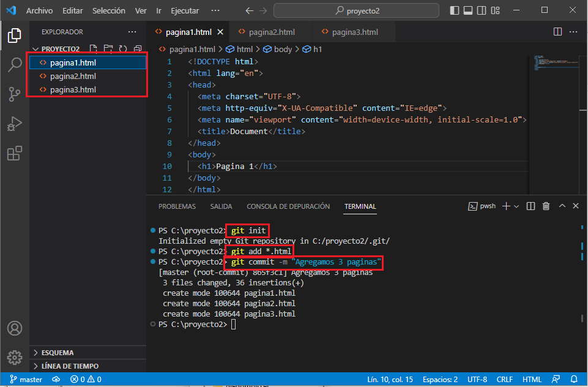The width and height of the screenshot is (588, 387).
Task: Click the editor minimap preview
Action: coord(556,63)
